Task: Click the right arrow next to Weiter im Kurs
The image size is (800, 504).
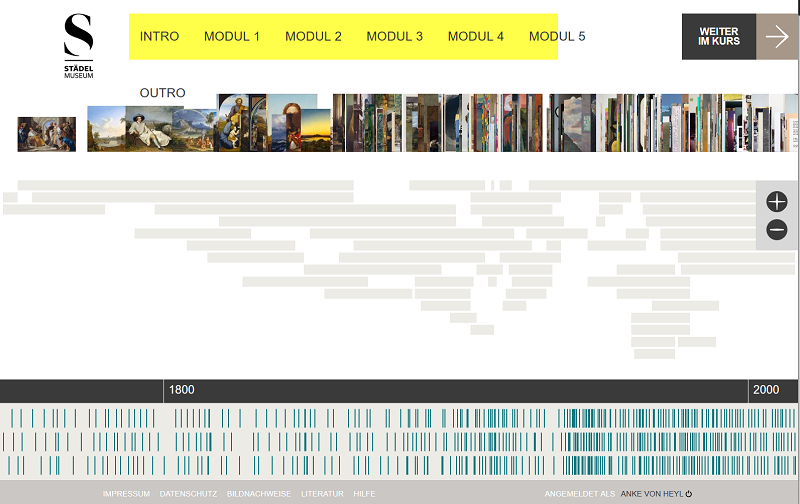Action: pyautogui.click(x=777, y=37)
